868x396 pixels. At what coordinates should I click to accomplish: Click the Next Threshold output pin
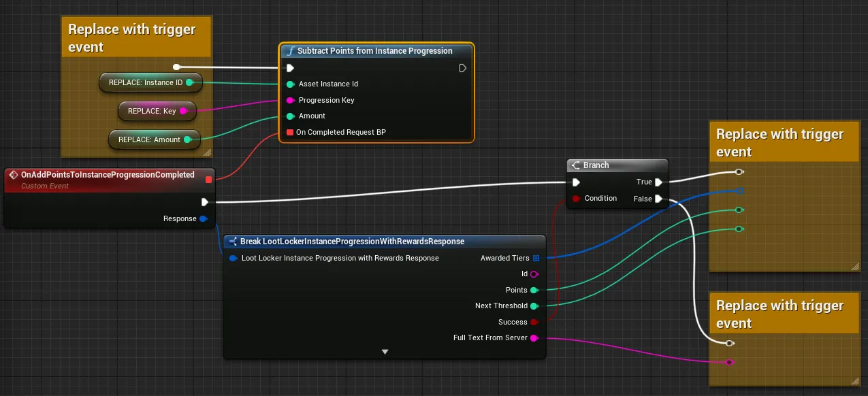click(534, 306)
